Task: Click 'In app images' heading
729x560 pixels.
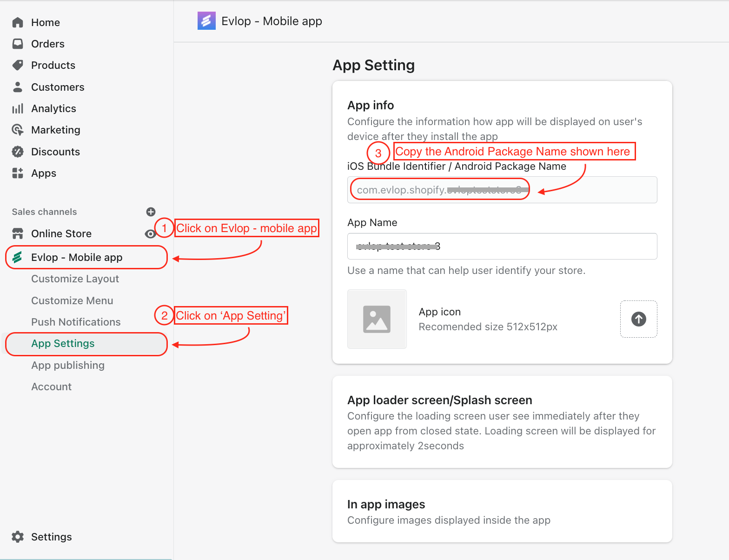Action: pos(386,504)
